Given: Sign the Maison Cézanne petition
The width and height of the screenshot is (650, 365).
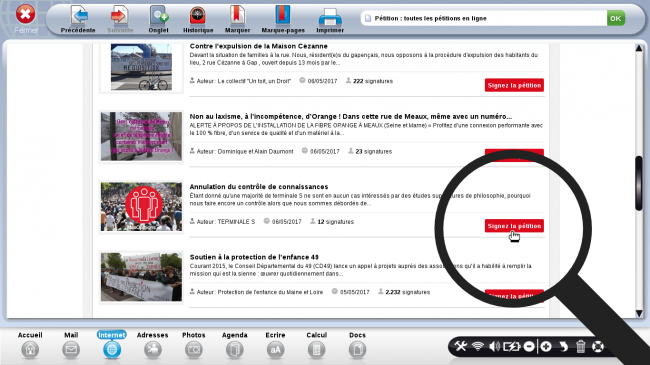Looking at the screenshot, I should 514,85.
